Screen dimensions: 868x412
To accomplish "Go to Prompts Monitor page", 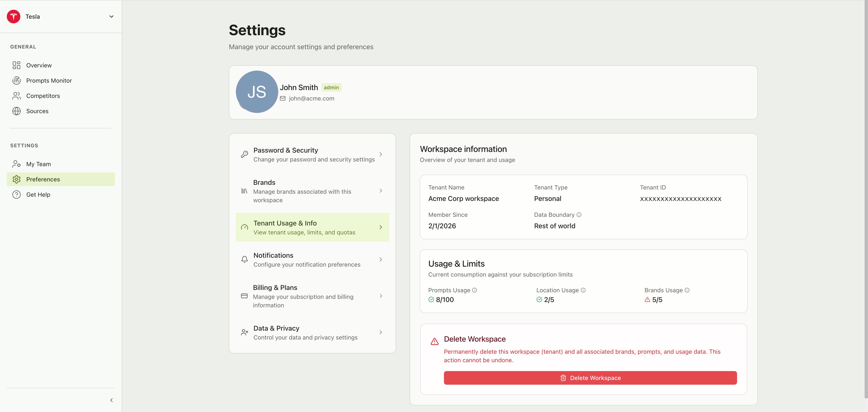I will [x=61, y=81].
